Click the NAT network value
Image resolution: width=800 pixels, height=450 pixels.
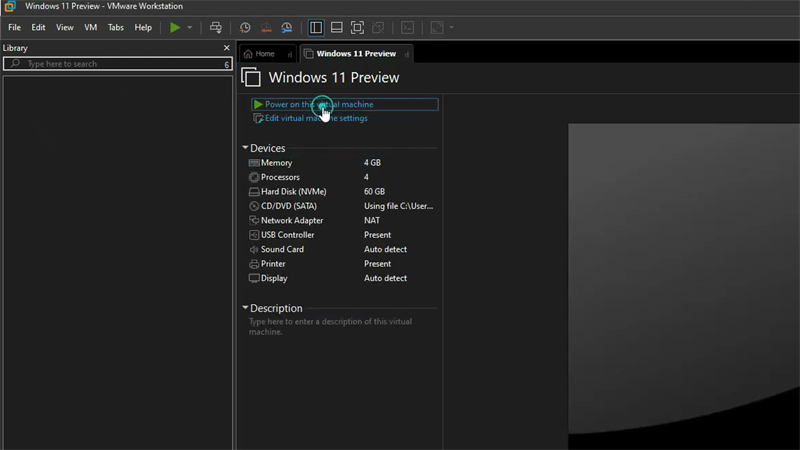(371, 220)
